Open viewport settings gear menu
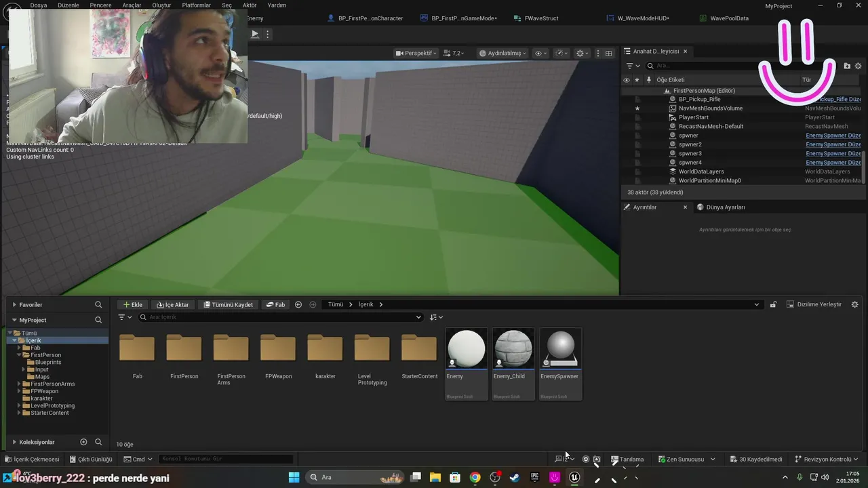The image size is (868, 488). [582, 53]
